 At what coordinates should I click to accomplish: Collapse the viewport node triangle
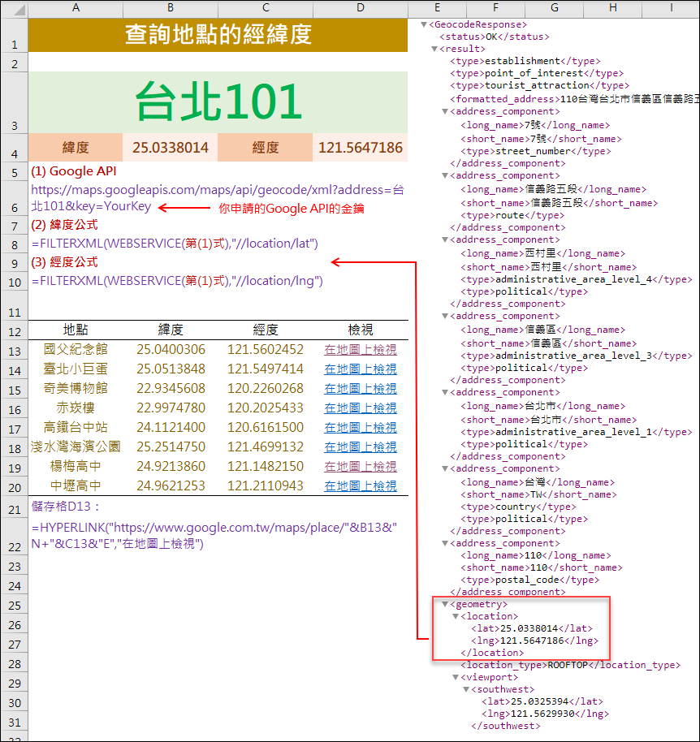[x=456, y=677]
